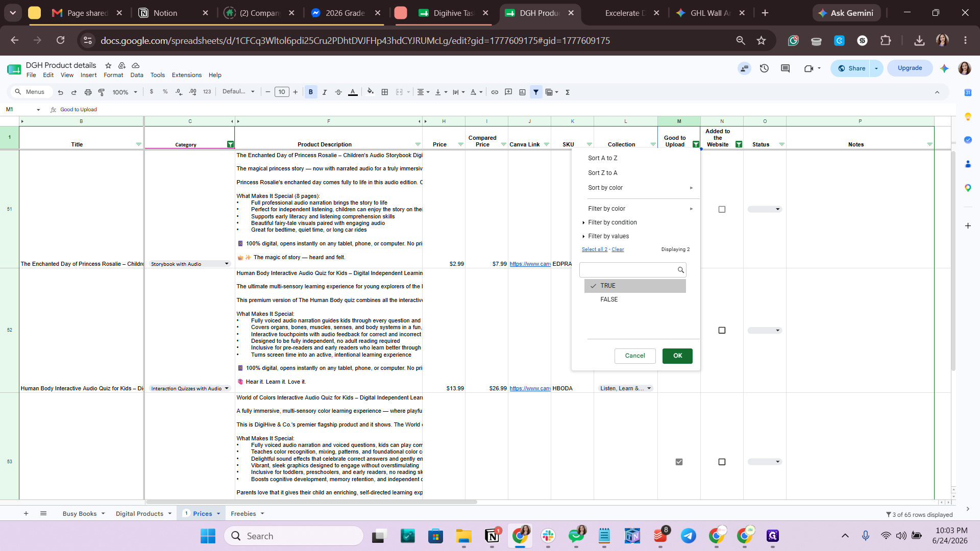Open Notion app in Windows taskbar
Viewport: 980px width, 551px height.
tap(492, 536)
